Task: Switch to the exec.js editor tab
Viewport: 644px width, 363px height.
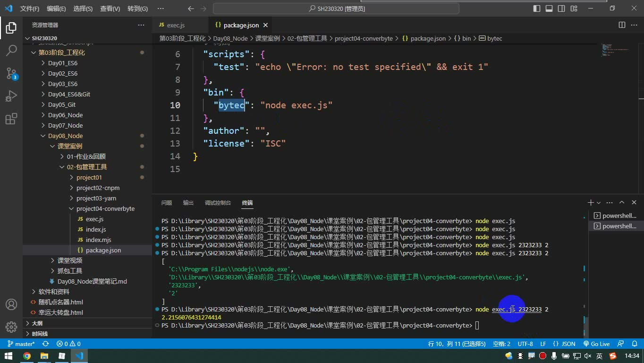Action: (176, 25)
